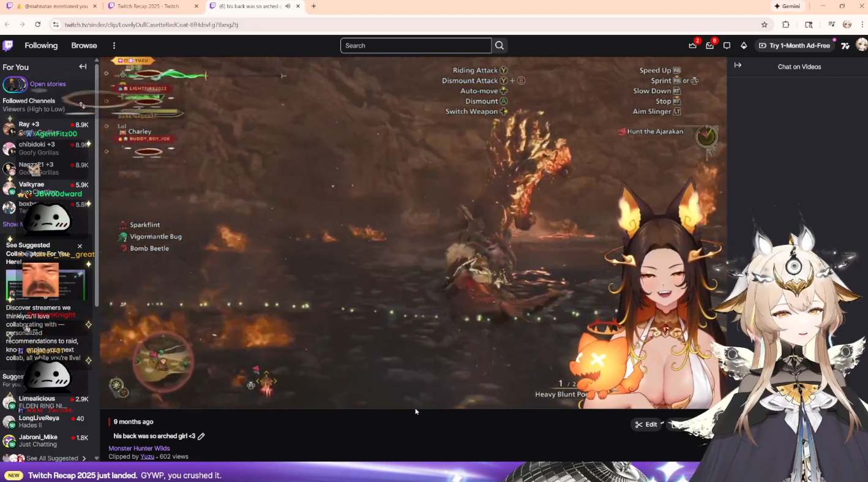The width and height of the screenshot is (868, 482).
Task: Bookmark this page with the star
Action: click(x=765, y=24)
